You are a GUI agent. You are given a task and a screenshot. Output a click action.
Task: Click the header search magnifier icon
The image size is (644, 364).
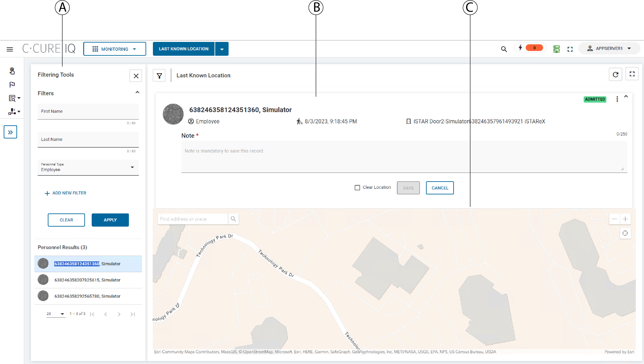504,49
